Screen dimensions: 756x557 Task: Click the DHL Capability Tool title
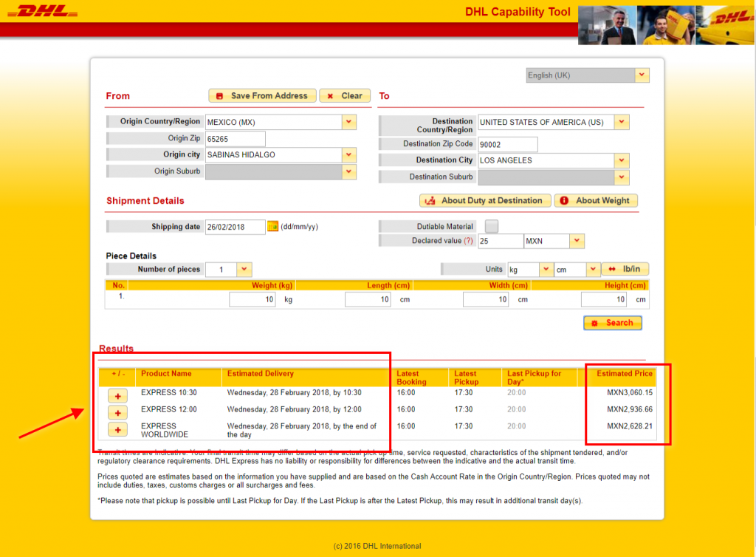pos(518,12)
